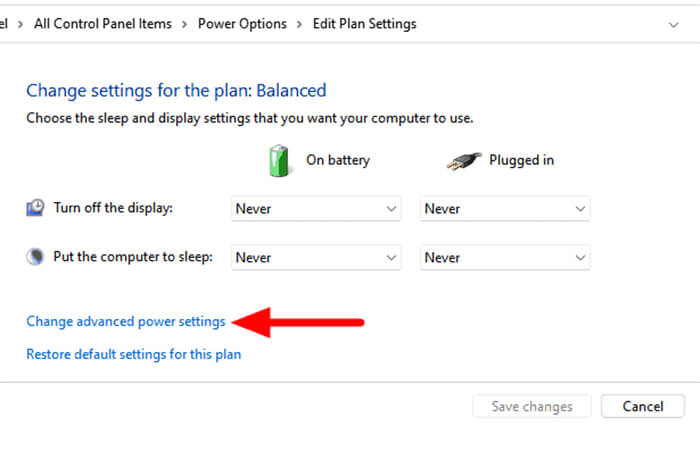Click the monitor icon beside Turn off the display
This screenshot has width=700, height=451.
click(x=35, y=208)
